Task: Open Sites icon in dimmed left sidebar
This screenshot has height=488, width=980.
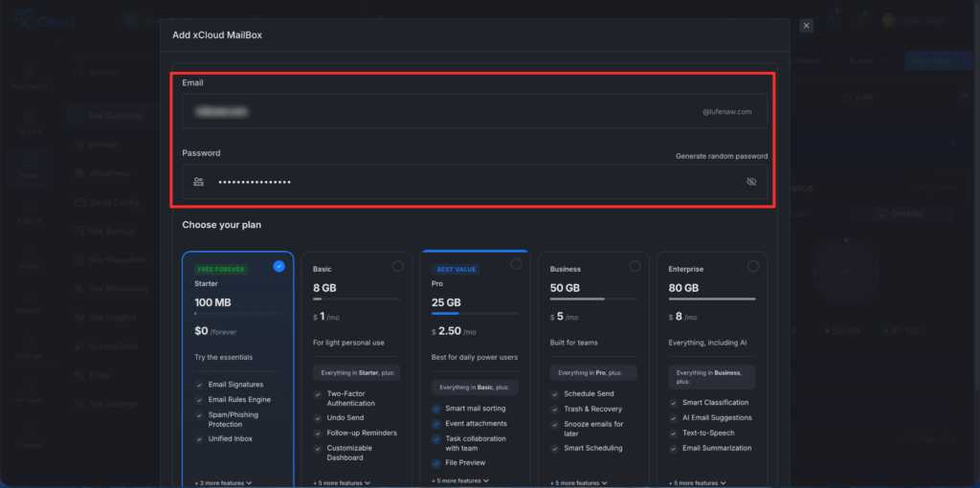Action: pyautogui.click(x=29, y=162)
